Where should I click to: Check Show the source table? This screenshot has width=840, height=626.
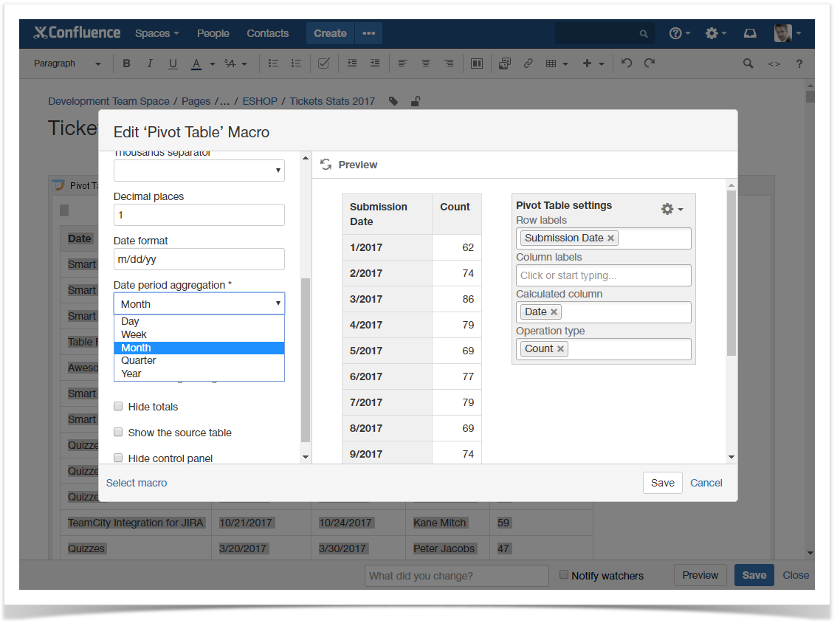tap(118, 432)
